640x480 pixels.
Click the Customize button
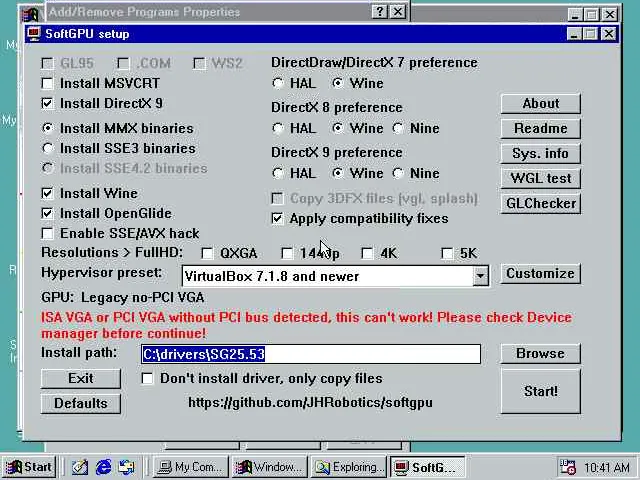(540, 273)
